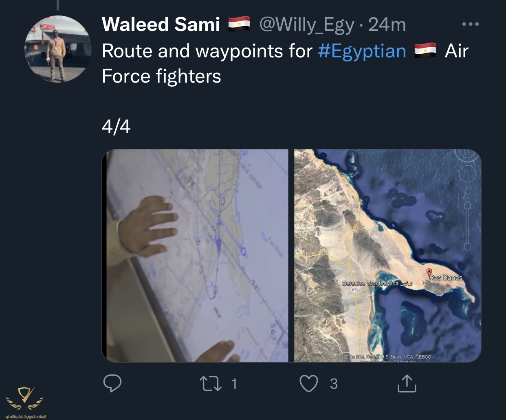This screenshot has height=420, width=506.
Task: Like the tweet with the heart icon
Action: pos(309,383)
